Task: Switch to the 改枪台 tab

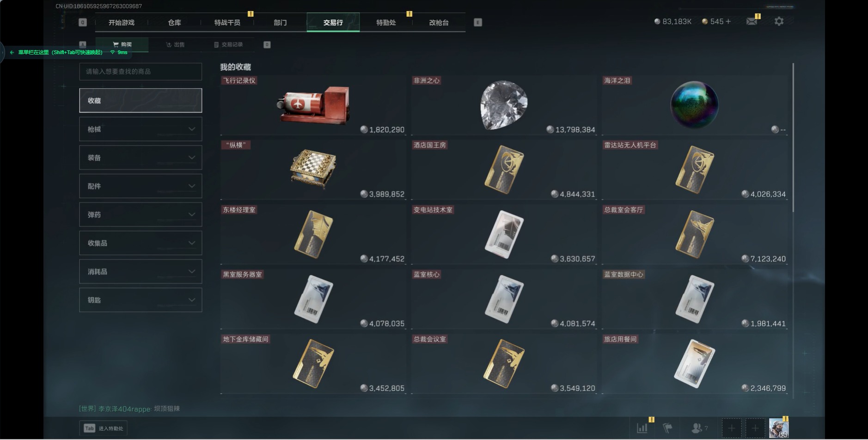Action: click(x=439, y=22)
